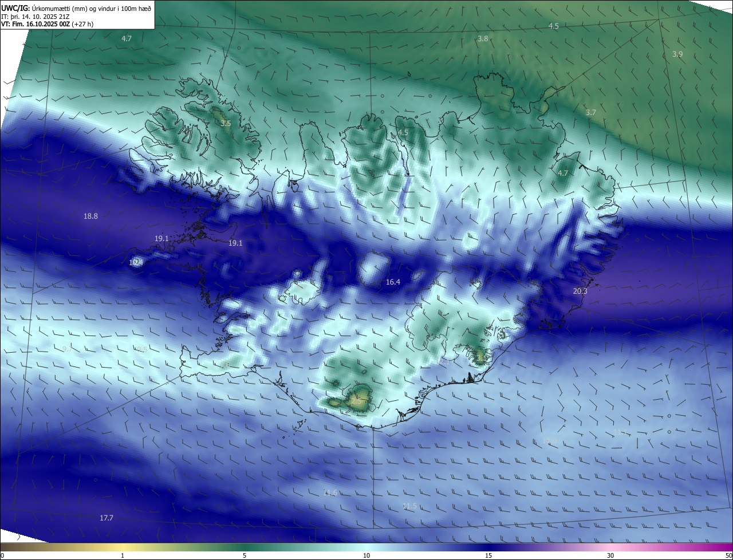Click the color scale tick labeled 10

tap(366, 556)
